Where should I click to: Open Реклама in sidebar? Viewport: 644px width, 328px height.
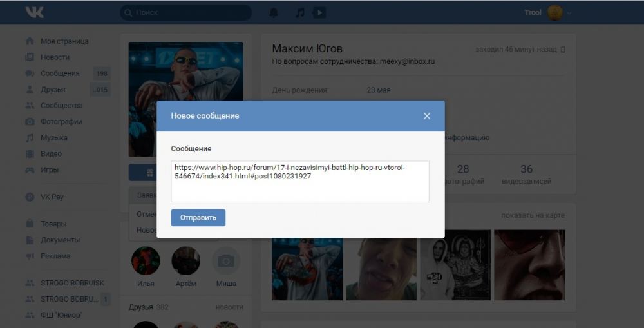click(55, 256)
